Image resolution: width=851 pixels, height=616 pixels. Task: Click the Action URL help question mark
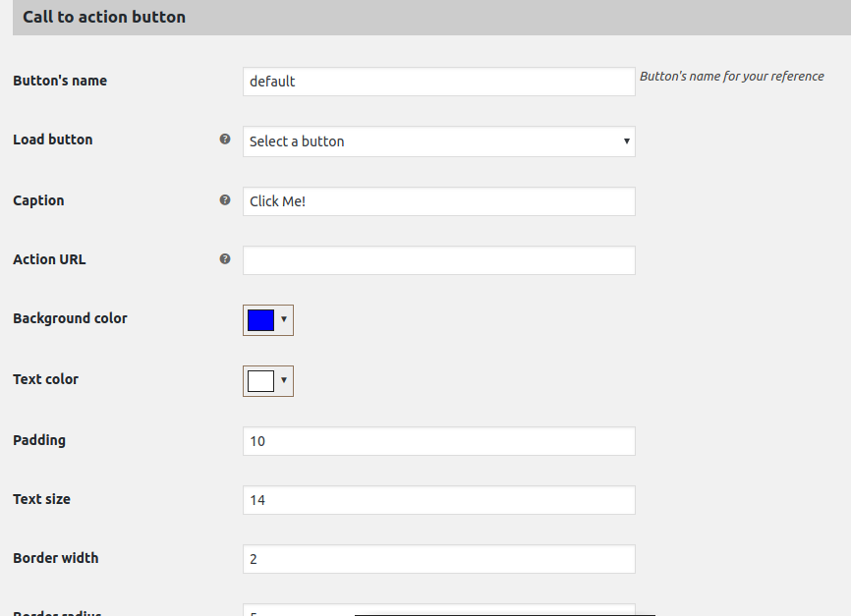coord(225,259)
